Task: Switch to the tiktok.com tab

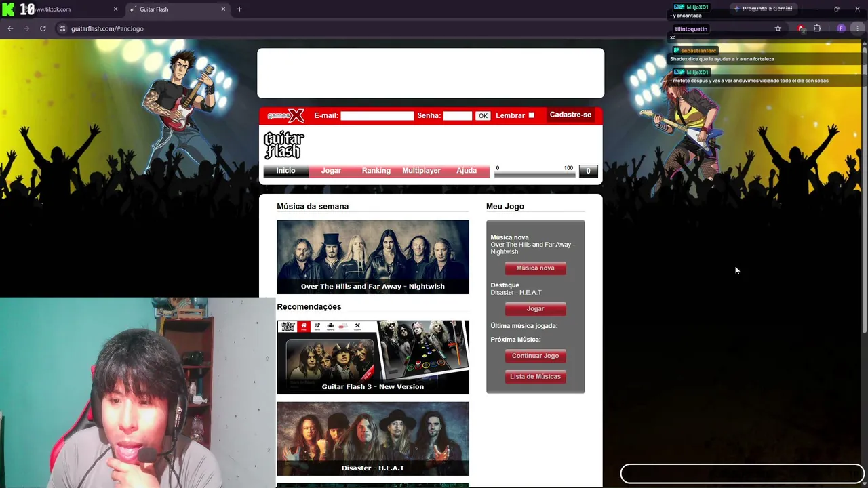Action: click(x=66, y=9)
